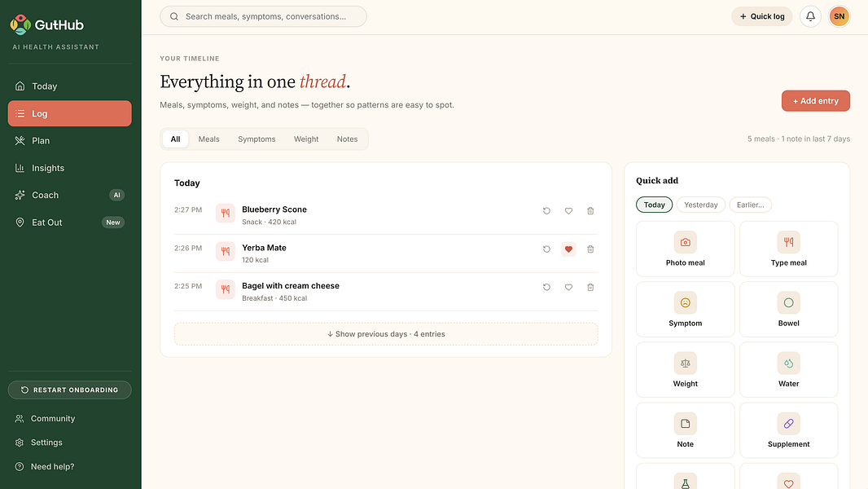Open the heart quick add tile
868x489 pixels.
(x=789, y=477)
